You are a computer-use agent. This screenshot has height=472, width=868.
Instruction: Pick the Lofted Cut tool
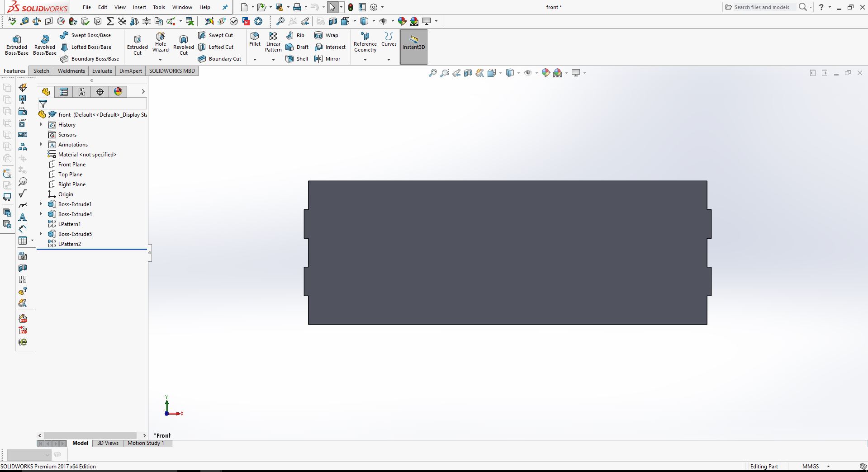click(x=216, y=47)
